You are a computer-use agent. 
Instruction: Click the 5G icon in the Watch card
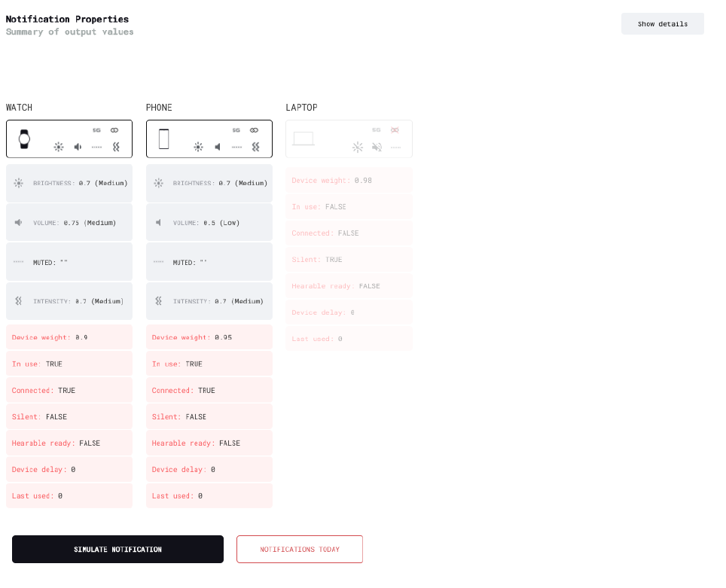point(96,130)
